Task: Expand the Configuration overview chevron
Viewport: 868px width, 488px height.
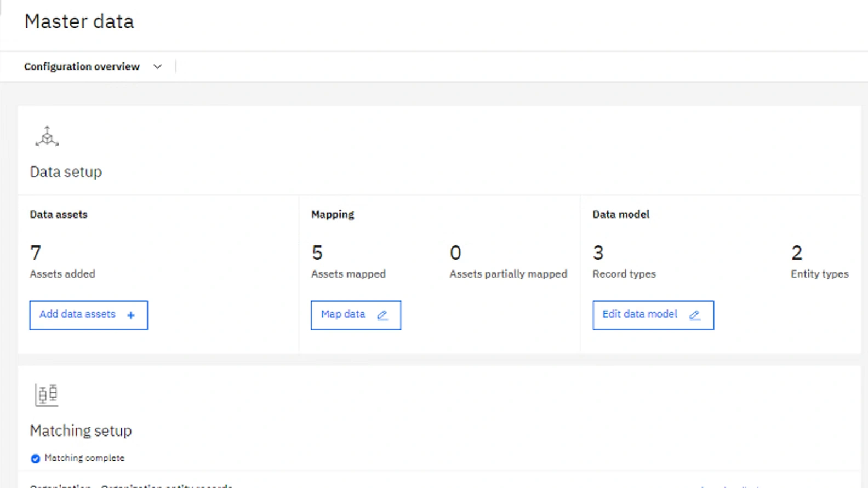Action: point(158,67)
